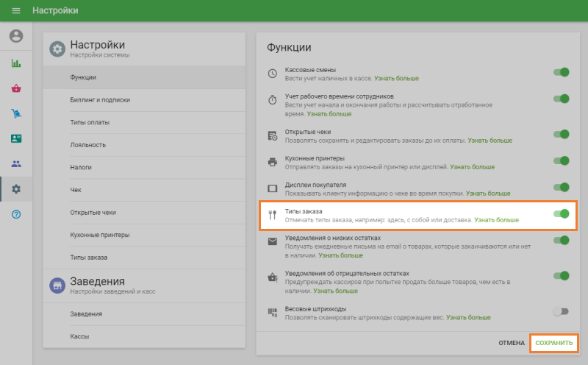Disable the Кассовые смены toggle
This screenshot has height=365, width=588.
tap(562, 73)
